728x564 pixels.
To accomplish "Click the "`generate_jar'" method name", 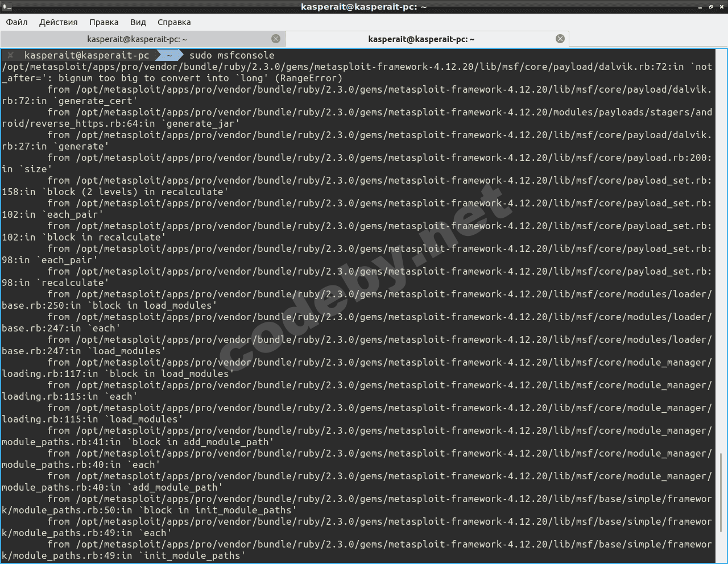I will [x=200, y=123].
